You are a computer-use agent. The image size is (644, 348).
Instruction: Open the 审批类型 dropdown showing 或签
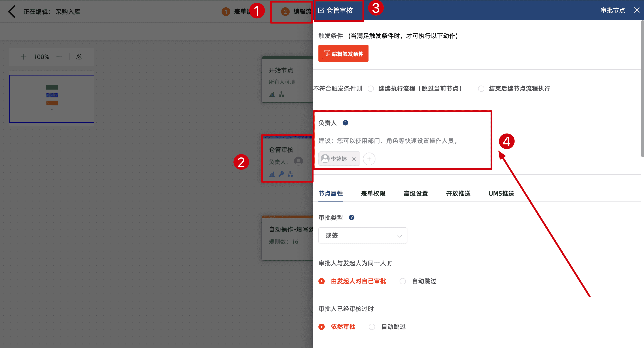click(x=362, y=235)
